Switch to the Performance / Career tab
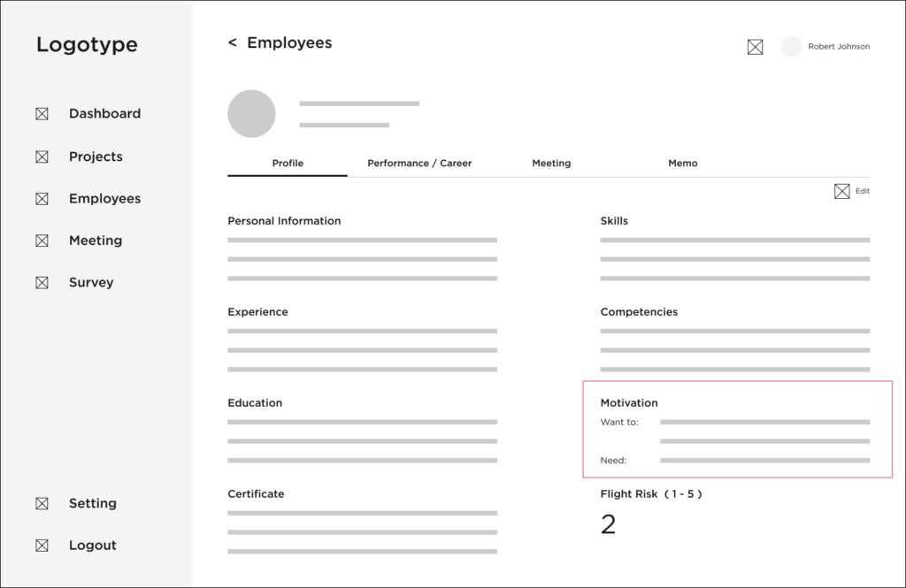The width and height of the screenshot is (906, 588). pos(419,164)
